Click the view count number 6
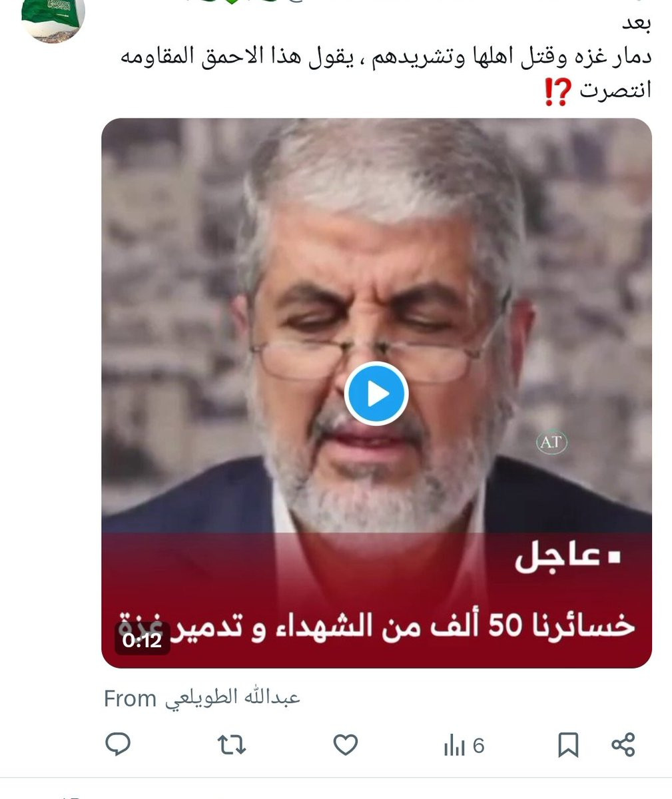The image size is (672, 799). coord(478,746)
